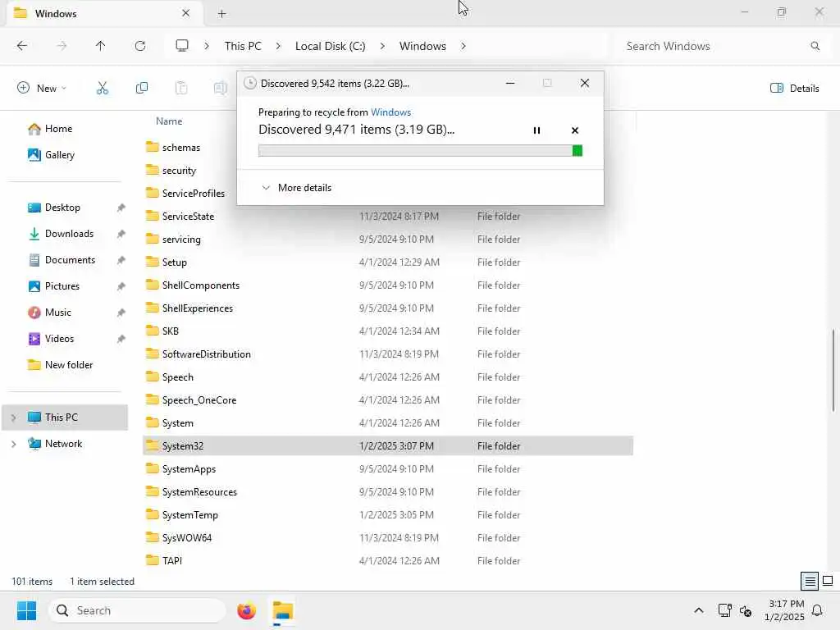Click This PC breadcrumb

tap(243, 46)
